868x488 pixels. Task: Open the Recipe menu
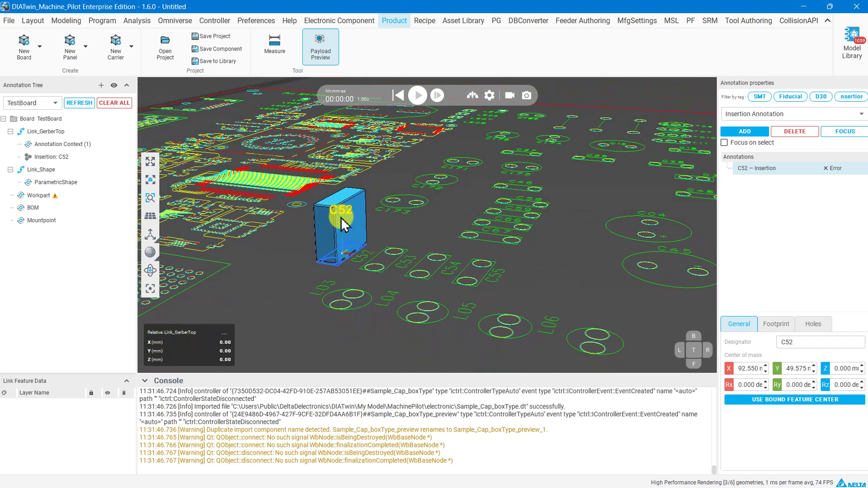pos(425,21)
